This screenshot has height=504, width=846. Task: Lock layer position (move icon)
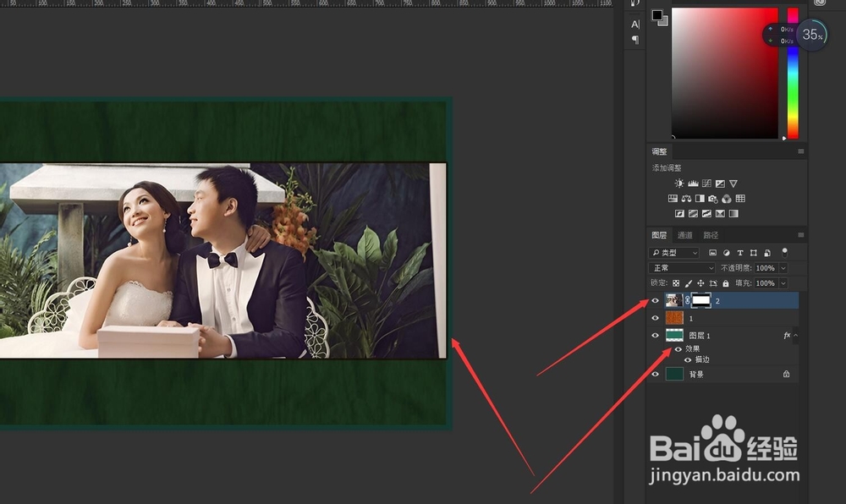pyautogui.click(x=700, y=283)
